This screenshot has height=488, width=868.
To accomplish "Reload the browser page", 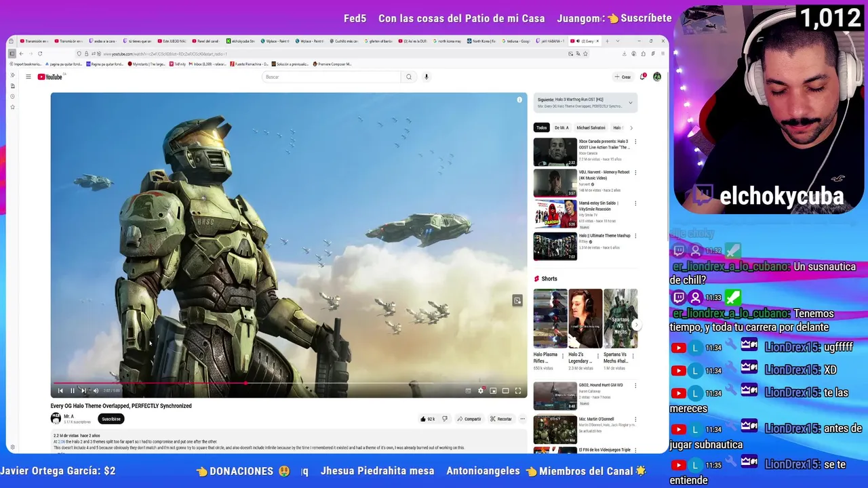I will pyautogui.click(x=40, y=54).
